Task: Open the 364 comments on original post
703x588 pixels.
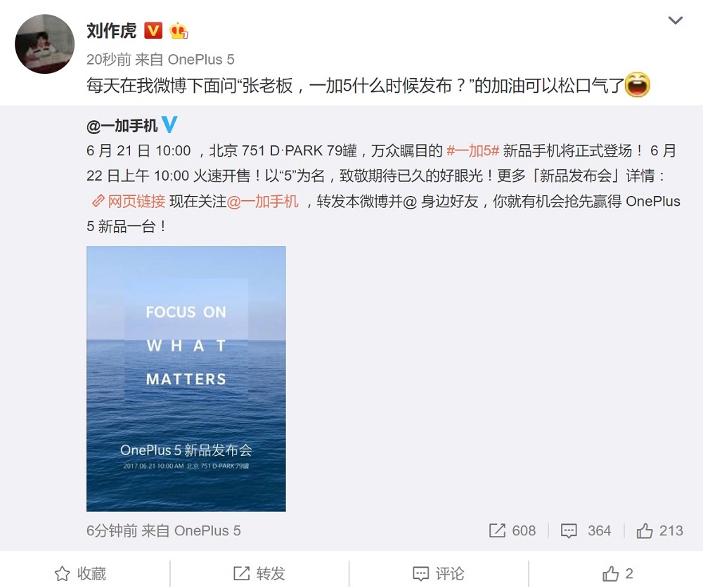Action: tap(586, 530)
